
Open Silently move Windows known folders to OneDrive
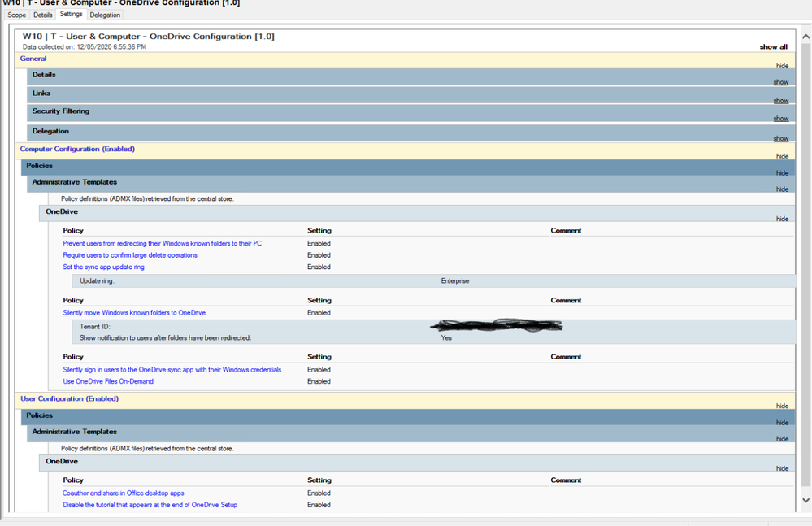pyautogui.click(x=134, y=313)
